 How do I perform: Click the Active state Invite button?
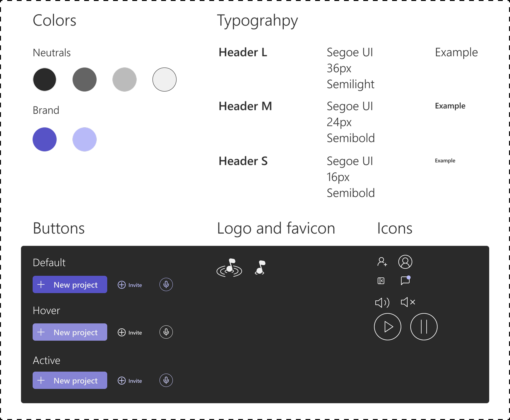(130, 381)
